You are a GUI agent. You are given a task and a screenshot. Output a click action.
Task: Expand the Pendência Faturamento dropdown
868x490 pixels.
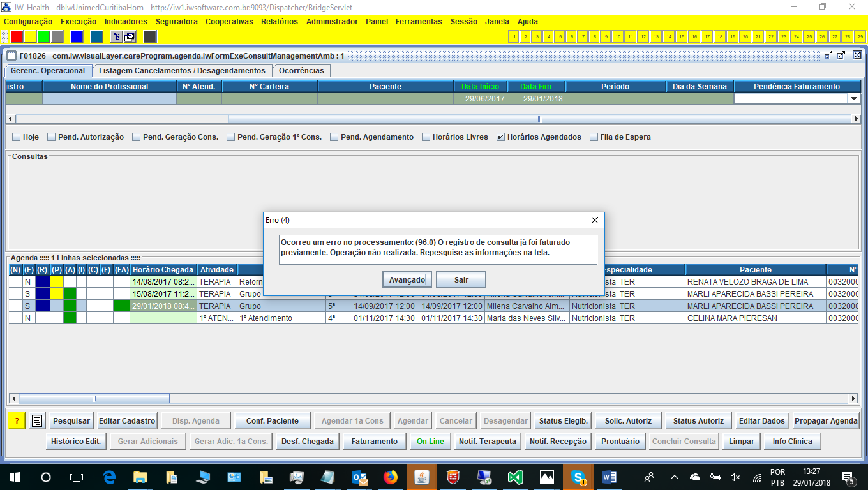click(853, 99)
